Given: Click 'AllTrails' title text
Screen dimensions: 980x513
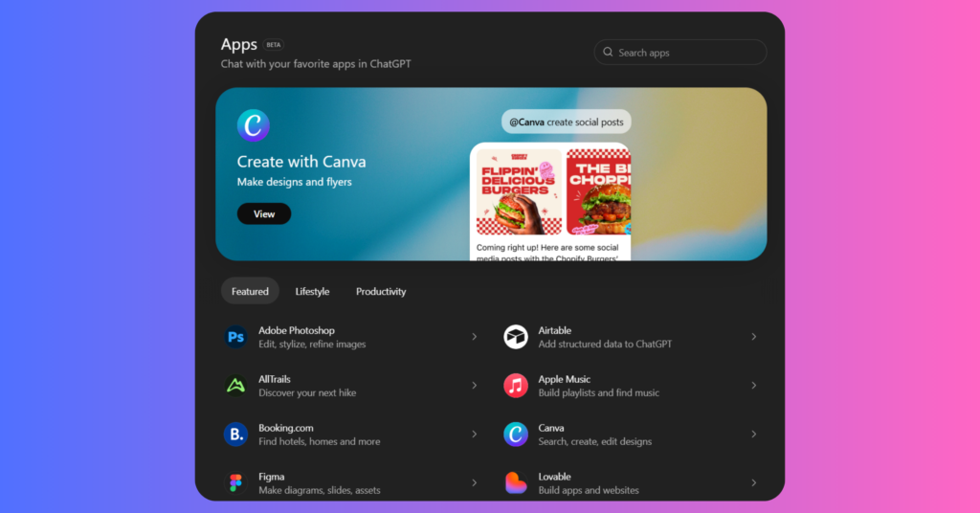Looking at the screenshot, I should click(x=275, y=379).
